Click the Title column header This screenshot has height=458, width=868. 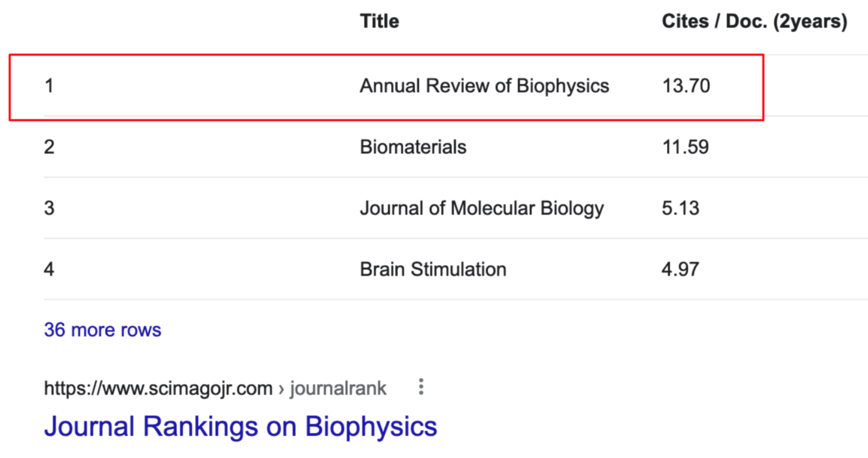pyautogui.click(x=379, y=21)
